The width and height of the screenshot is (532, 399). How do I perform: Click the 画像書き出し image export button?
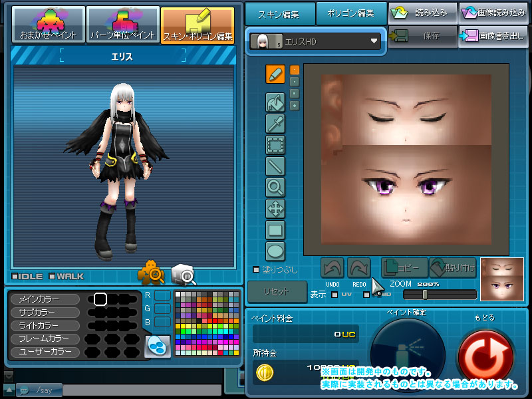(493, 36)
